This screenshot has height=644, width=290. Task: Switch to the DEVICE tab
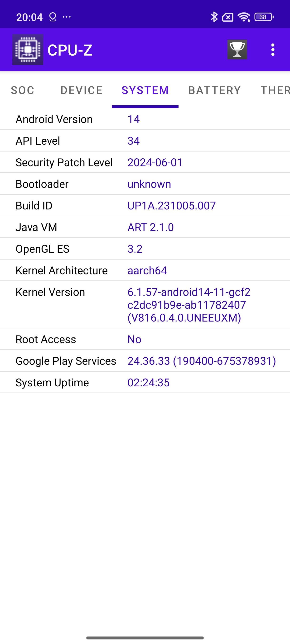coord(82,90)
